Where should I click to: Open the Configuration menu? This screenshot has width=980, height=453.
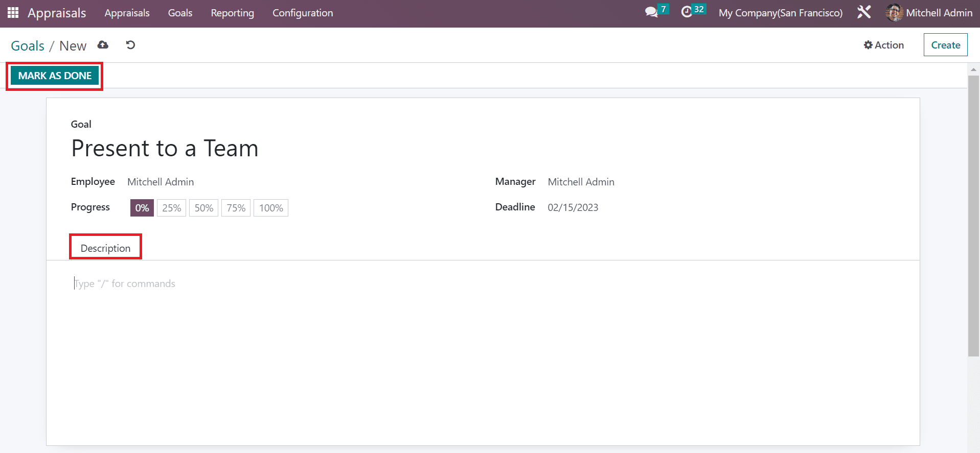click(x=303, y=13)
